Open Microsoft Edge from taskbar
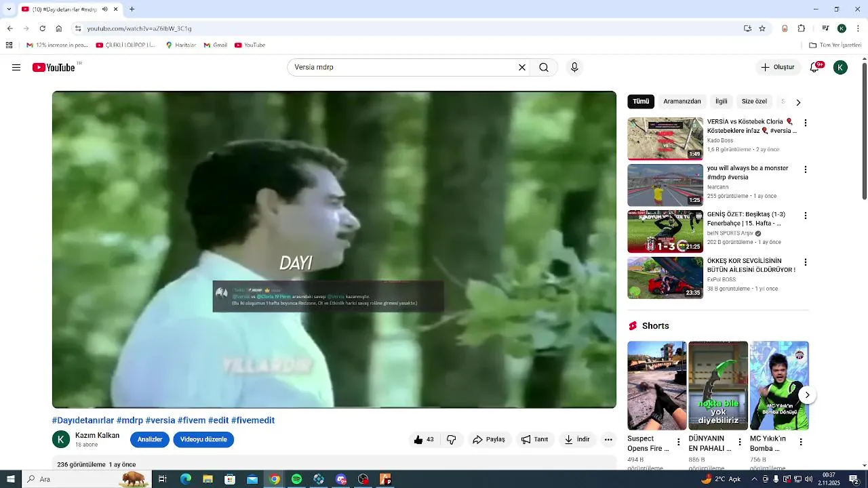This screenshot has width=868, height=488. point(185,479)
